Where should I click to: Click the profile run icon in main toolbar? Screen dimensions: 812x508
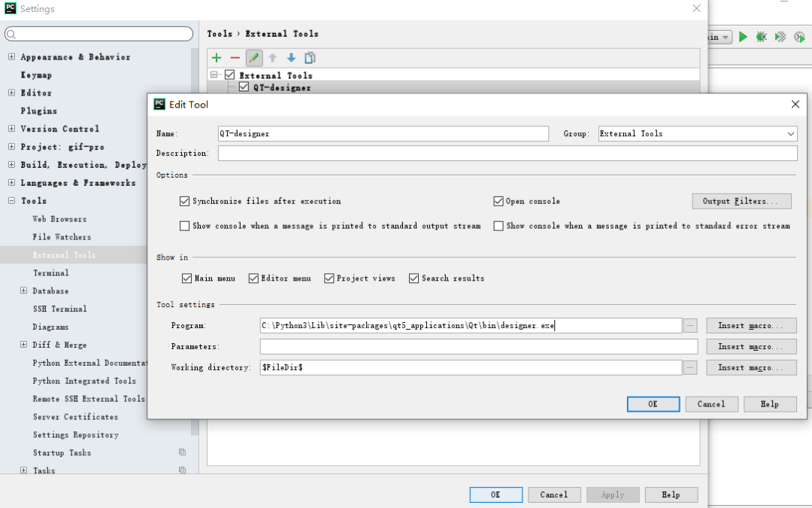799,37
